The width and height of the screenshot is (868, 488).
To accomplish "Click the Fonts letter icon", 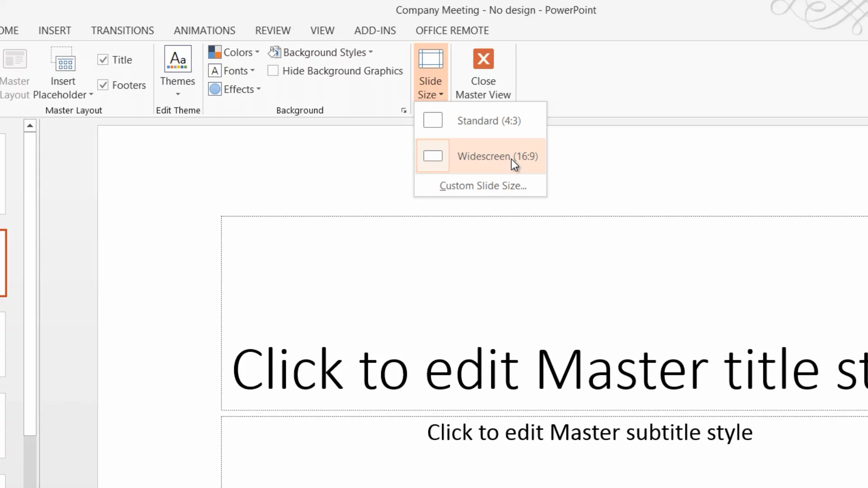I will point(215,71).
